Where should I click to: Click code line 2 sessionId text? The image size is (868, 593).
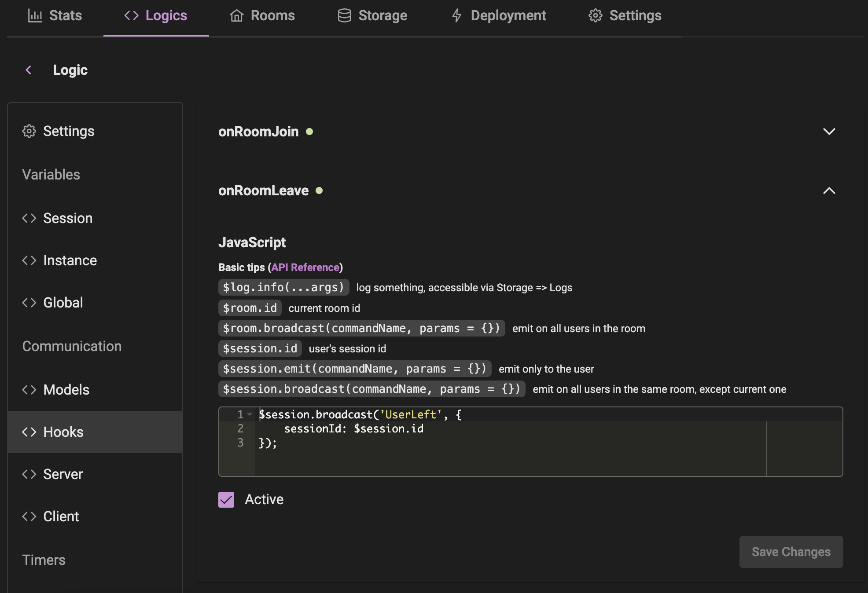pyautogui.click(x=354, y=428)
